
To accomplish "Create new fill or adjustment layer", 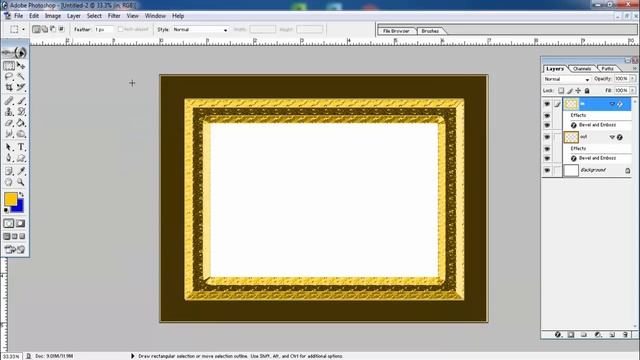I will pyautogui.click(x=598, y=335).
